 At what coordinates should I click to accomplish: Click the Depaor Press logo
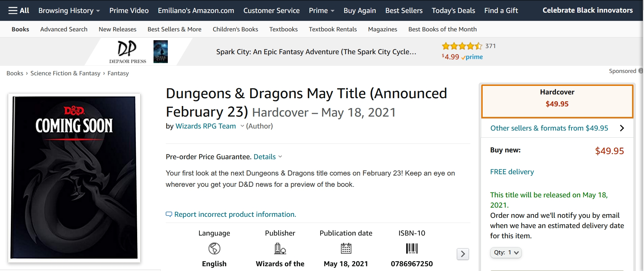[x=127, y=52]
